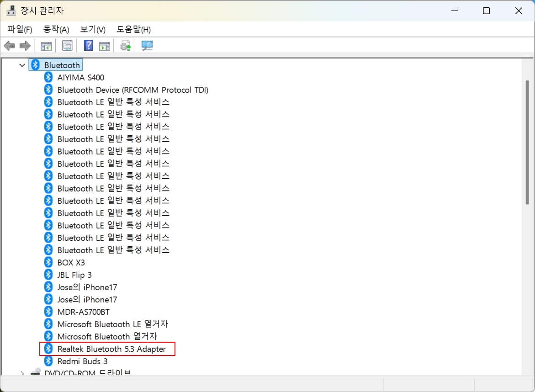Minimize the 장치 관리자 window

455,11
